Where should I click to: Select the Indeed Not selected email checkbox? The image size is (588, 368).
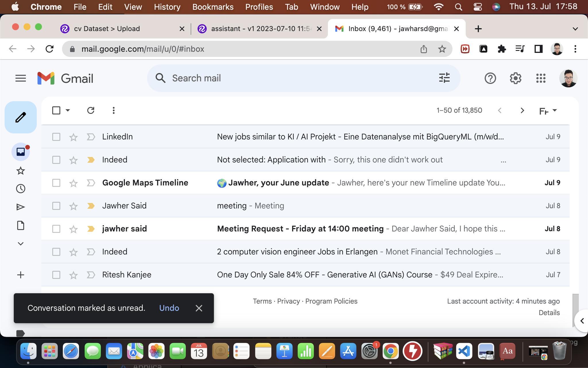(56, 160)
